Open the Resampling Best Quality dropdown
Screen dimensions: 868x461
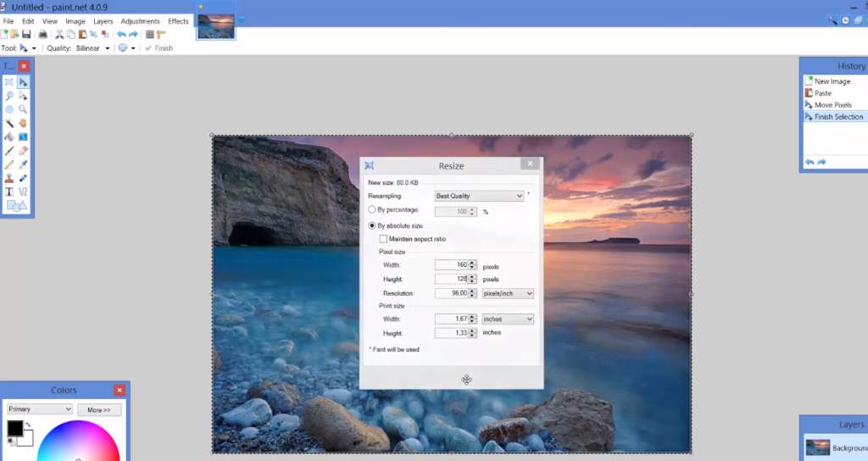tap(479, 196)
